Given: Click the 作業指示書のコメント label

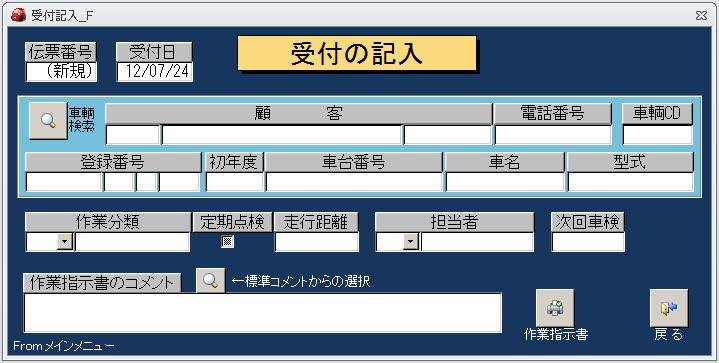Looking at the screenshot, I should coord(102,283).
